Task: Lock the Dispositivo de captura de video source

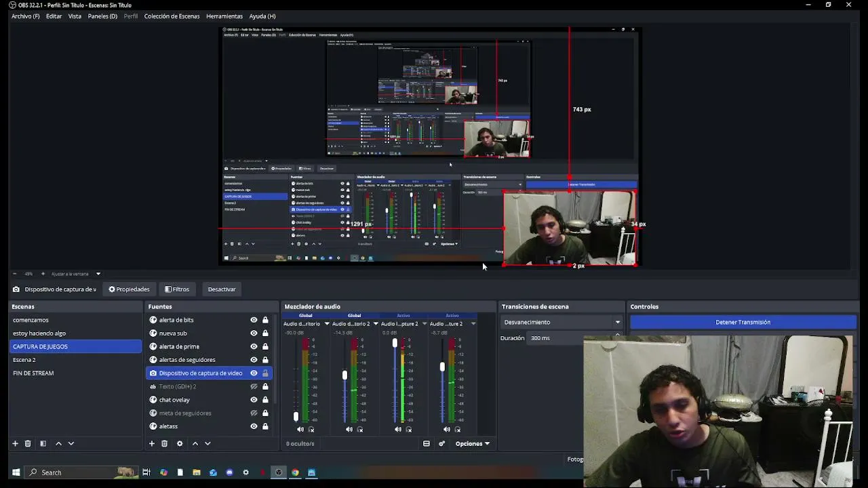Action: point(265,373)
